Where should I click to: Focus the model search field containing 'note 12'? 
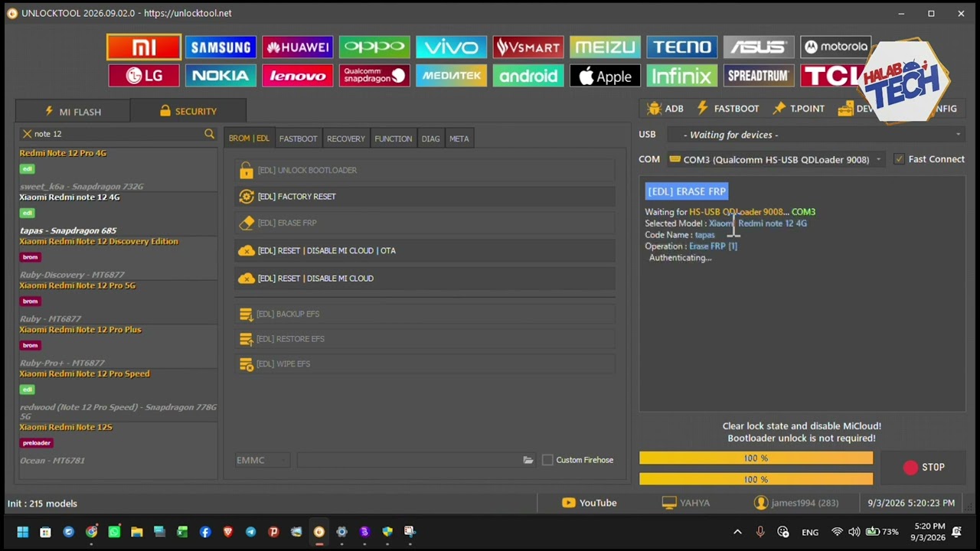coord(117,134)
